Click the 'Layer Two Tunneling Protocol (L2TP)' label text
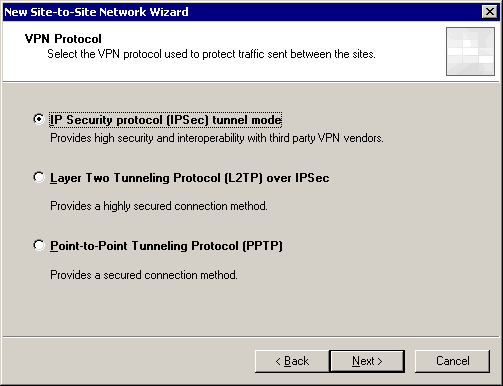Screen dimensions: 503x386 click(156, 178)
